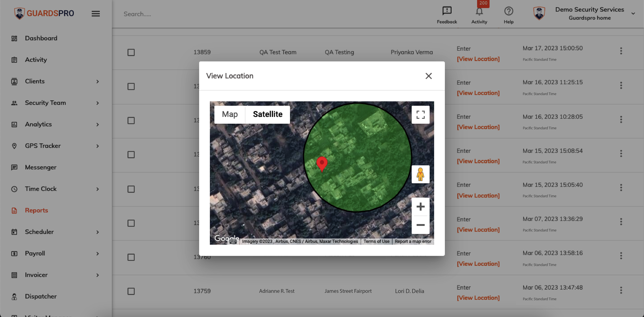Close the View Location dialog
The image size is (644, 317).
pyautogui.click(x=429, y=76)
